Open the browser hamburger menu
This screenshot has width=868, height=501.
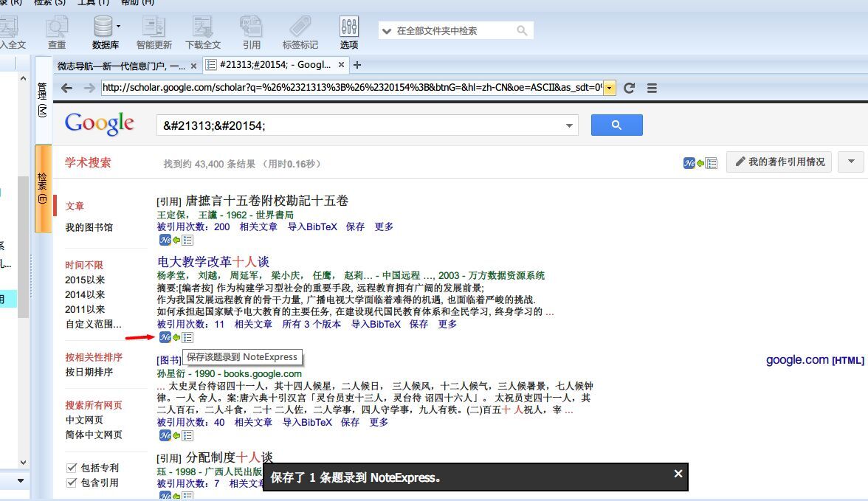(x=652, y=88)
